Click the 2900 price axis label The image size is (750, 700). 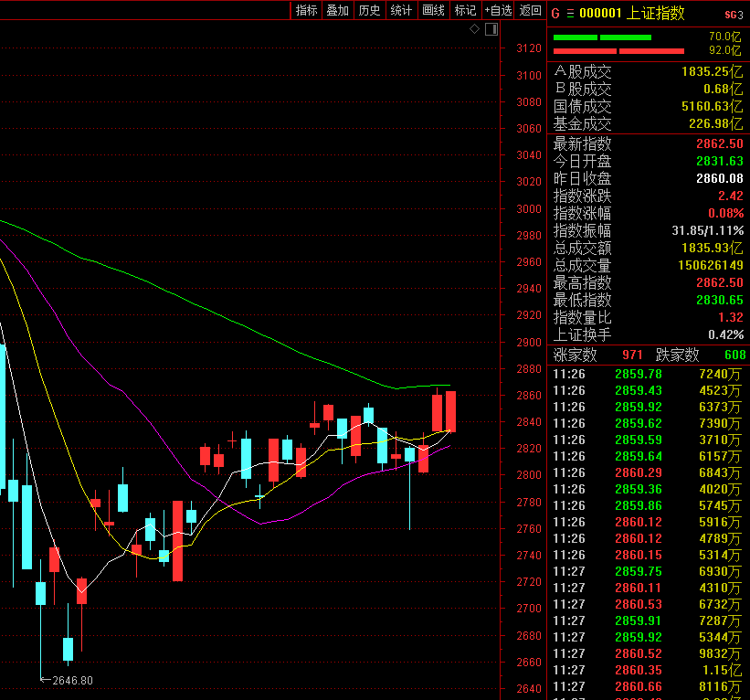point(529,342)
